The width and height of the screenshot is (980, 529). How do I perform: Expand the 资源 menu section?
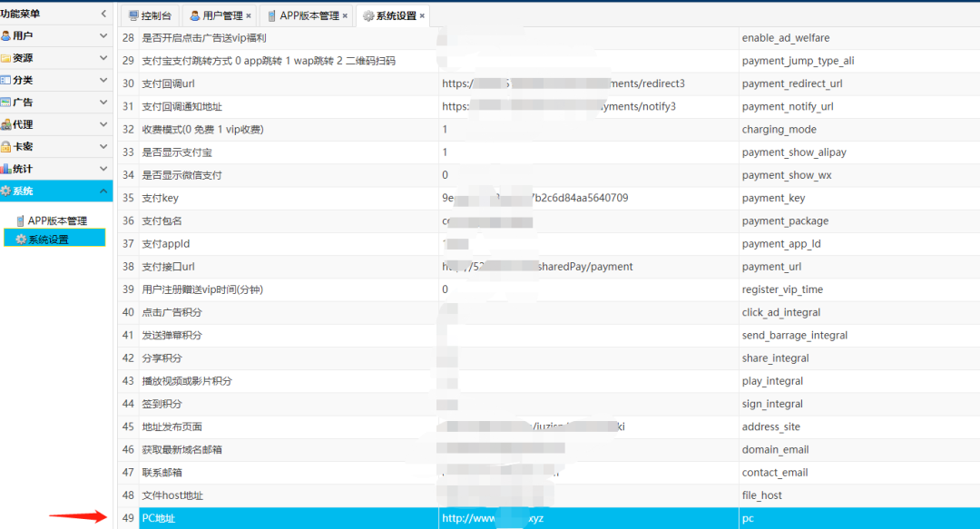pos(103,58)
